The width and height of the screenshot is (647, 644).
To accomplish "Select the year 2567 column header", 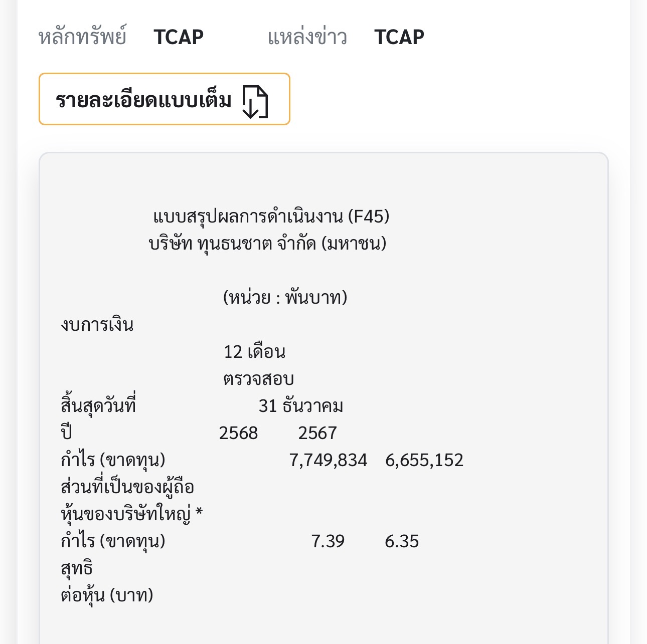I will click(317, 433).
